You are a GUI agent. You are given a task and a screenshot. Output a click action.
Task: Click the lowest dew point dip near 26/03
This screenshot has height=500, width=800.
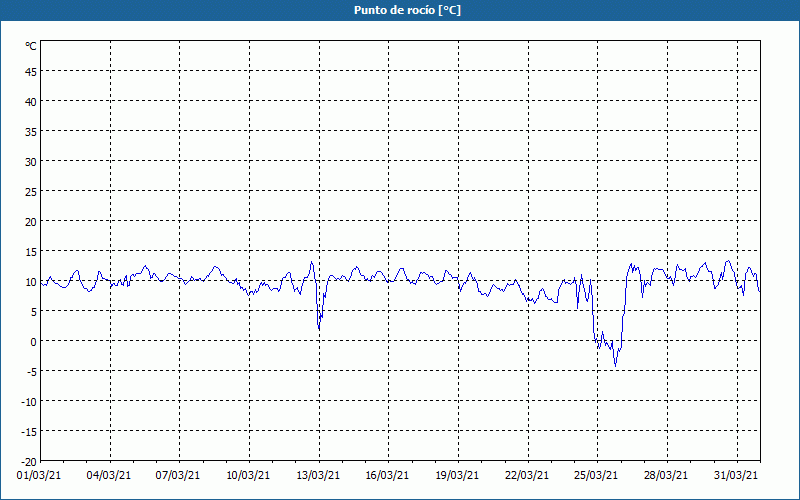[615, 366]
